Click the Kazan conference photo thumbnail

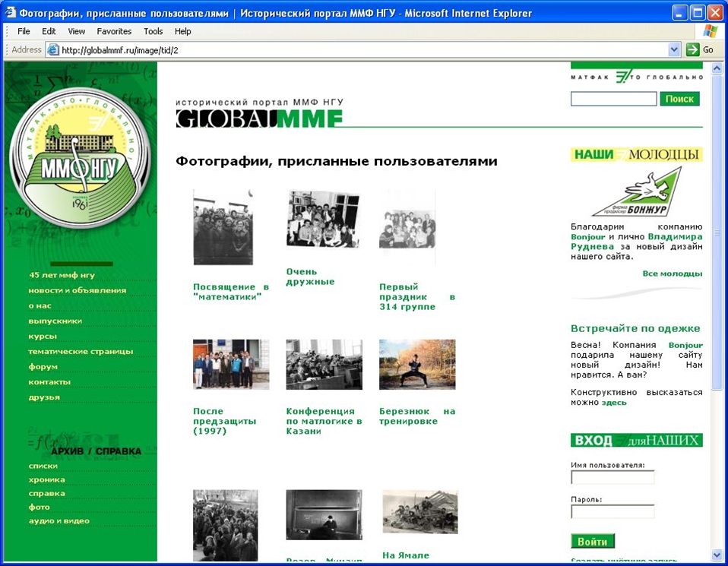(324, 365)
